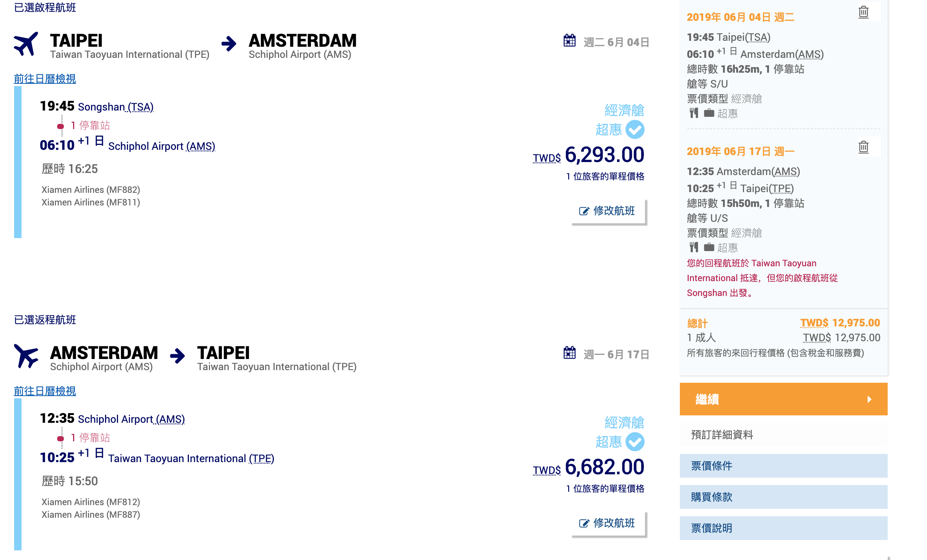Delete the June 04 outbound flight with trash icon
Viewport: 927px width, 560px height.
(x=864, y=12)
